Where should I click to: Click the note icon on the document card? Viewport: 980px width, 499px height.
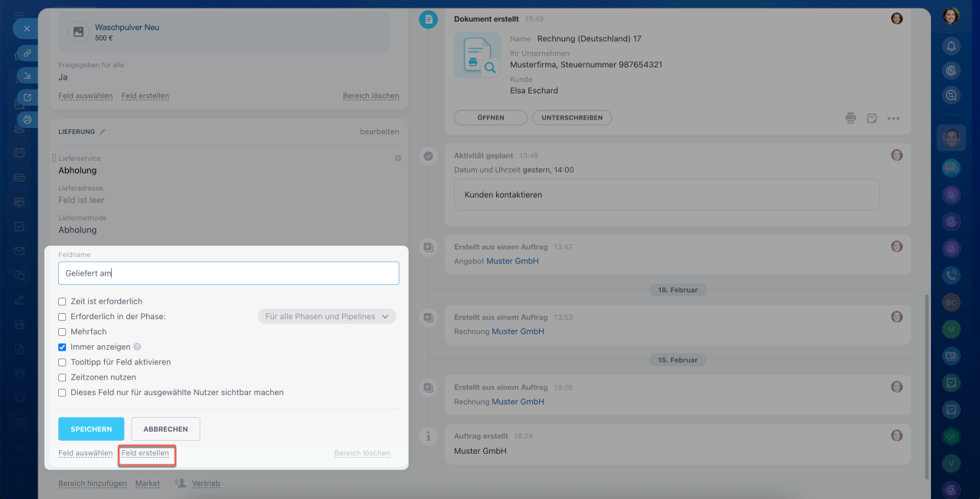pos(871,119)
